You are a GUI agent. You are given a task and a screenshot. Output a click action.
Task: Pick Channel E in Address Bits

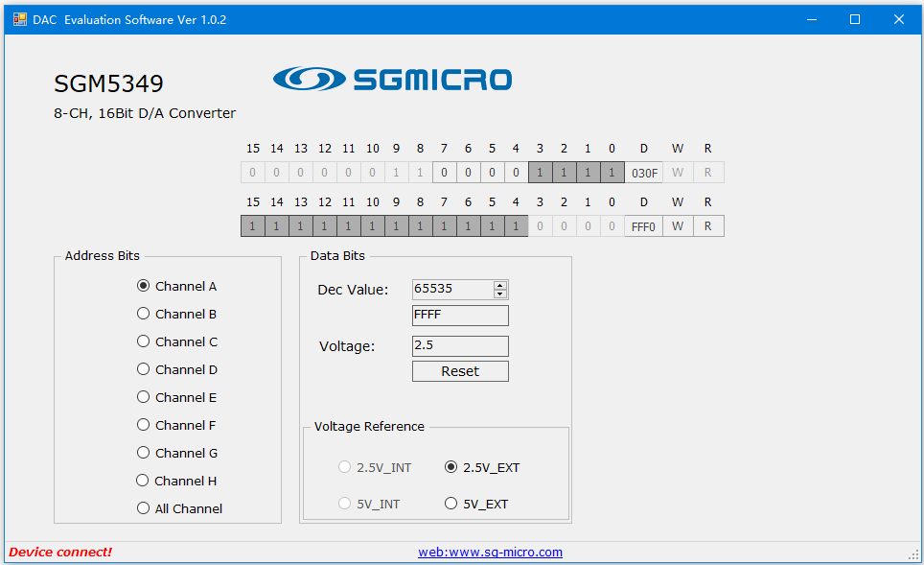[176, 397]
